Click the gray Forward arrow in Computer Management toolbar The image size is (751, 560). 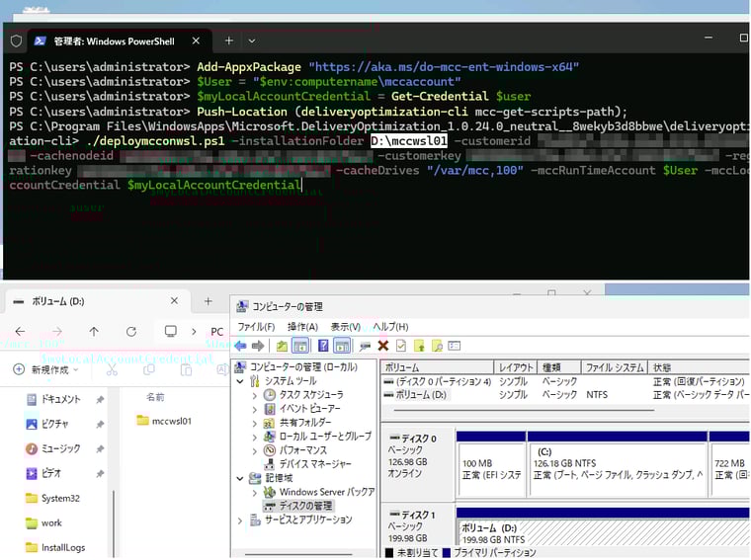[x=258, y=346]
